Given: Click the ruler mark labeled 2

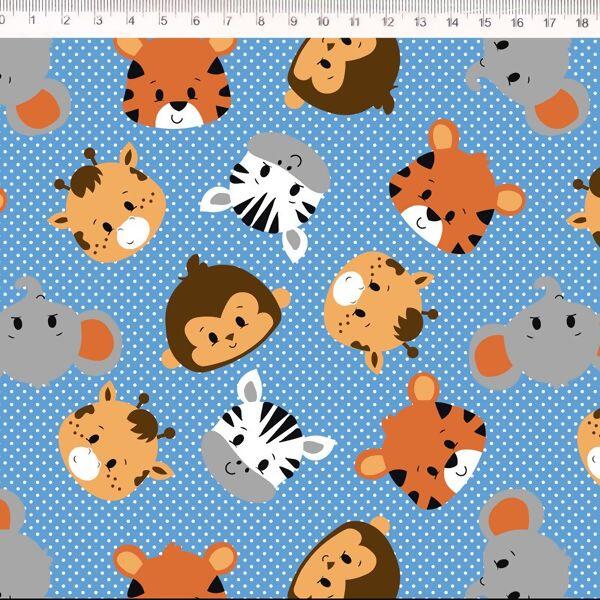Looking at the screenshot, I should coord(66,20).
